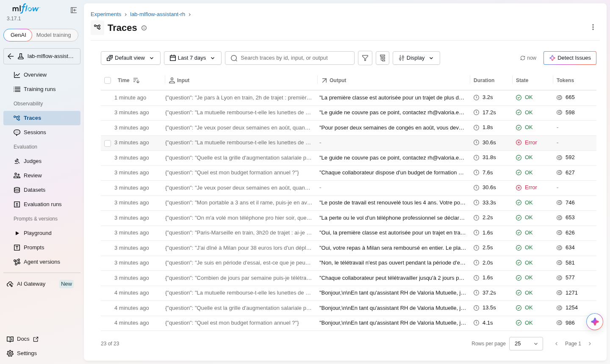Tick the select-all header checkbox
Screen dimensions: 610x364
coord(108,80)
